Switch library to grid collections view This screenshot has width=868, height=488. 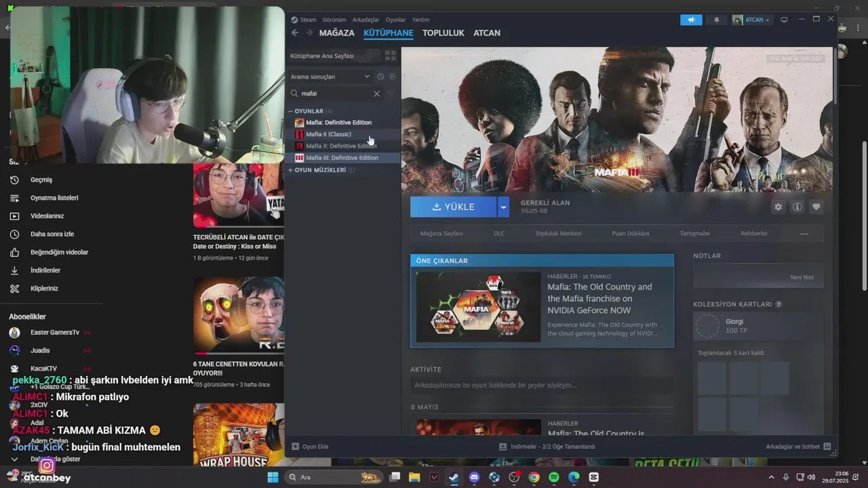coord(391,56)
